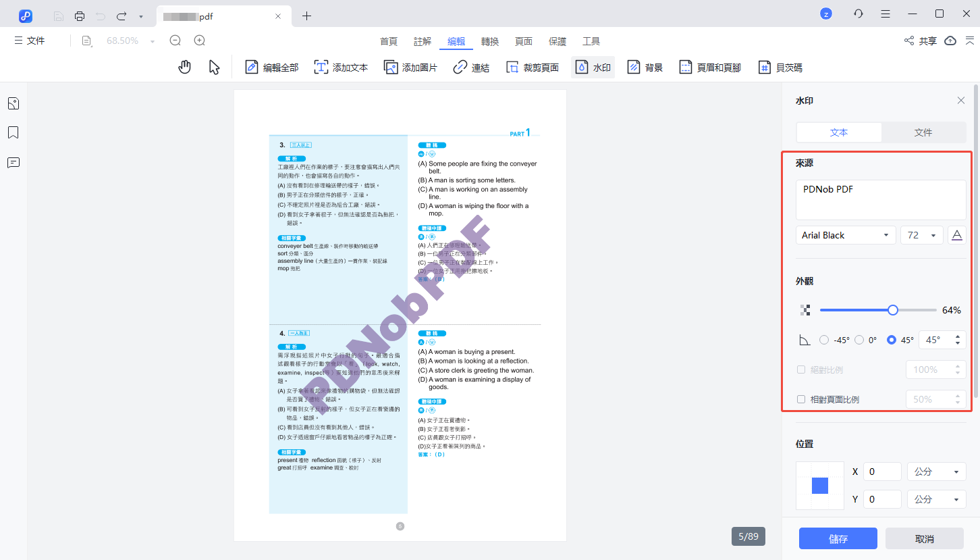Open the bookmarks sidebar panel
980x560 pixels.
point(13,132)
